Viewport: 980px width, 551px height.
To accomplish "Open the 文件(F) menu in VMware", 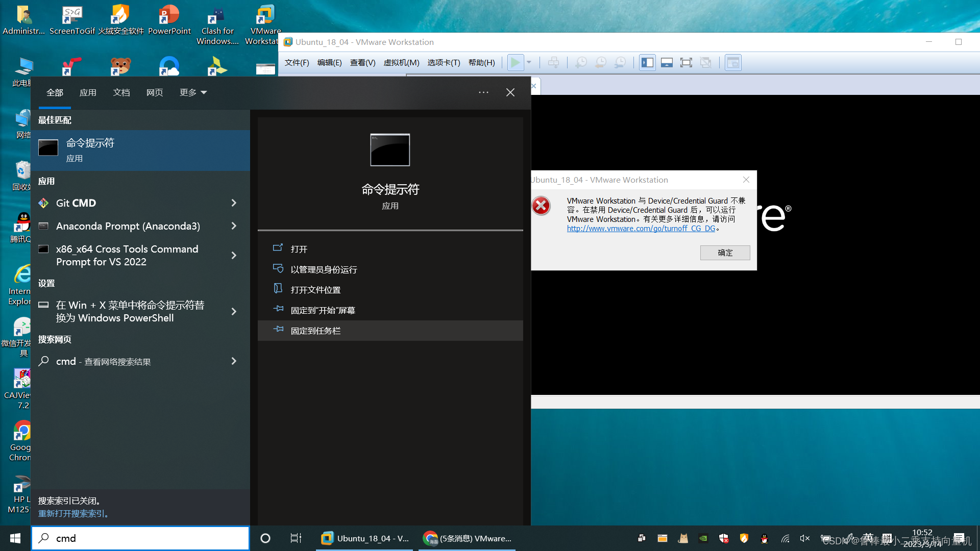I will [x=297, y=63].
